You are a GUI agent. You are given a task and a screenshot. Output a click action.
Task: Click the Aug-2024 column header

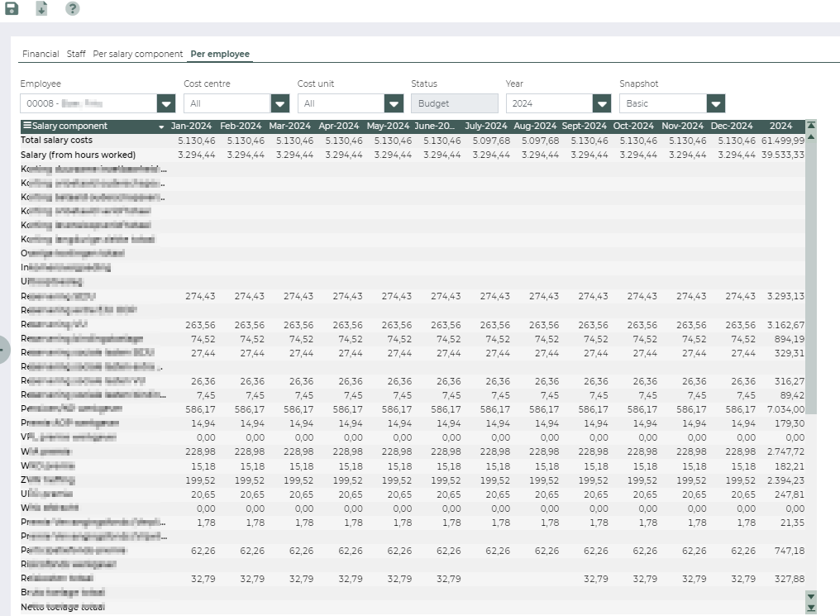[x=535, y=126]
